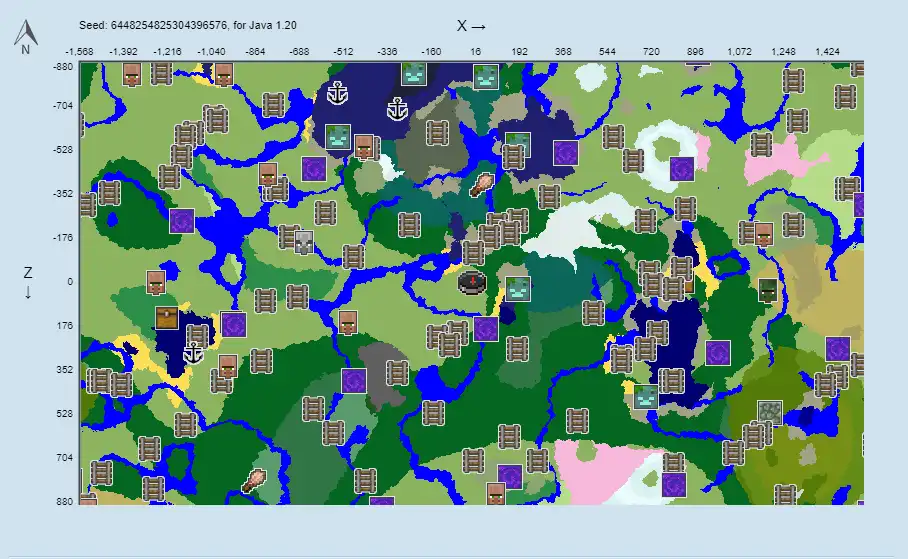Click the X axis arrow label
Screen dimensions: 908x559
[471, 26]
